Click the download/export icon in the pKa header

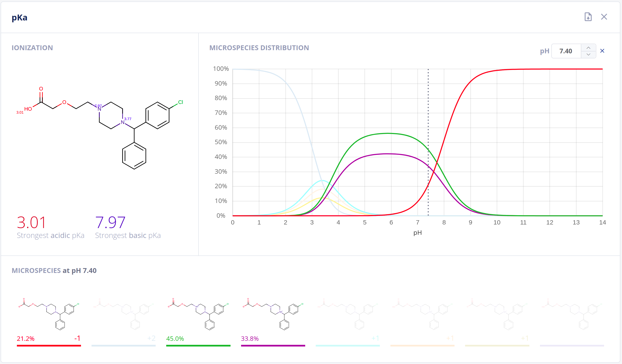588,17
